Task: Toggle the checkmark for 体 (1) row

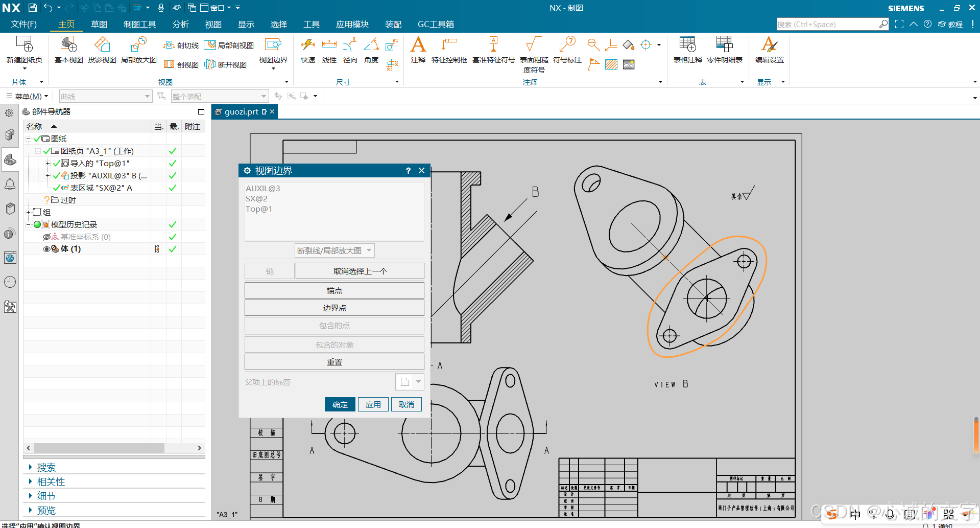Action: (x=173, y=249)
